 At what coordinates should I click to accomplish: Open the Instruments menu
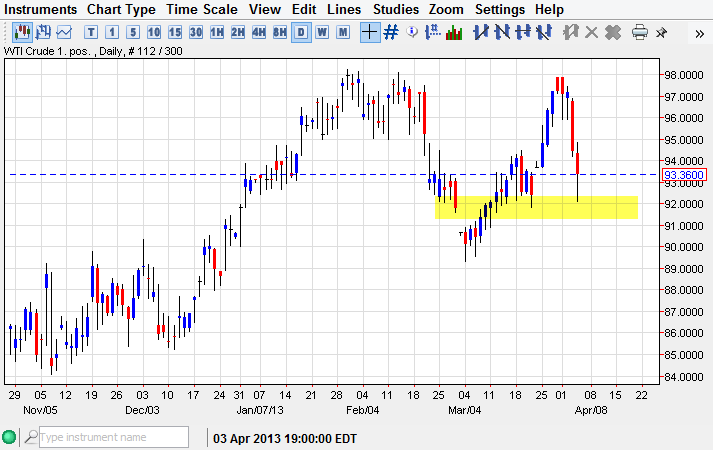pos(41,9)
